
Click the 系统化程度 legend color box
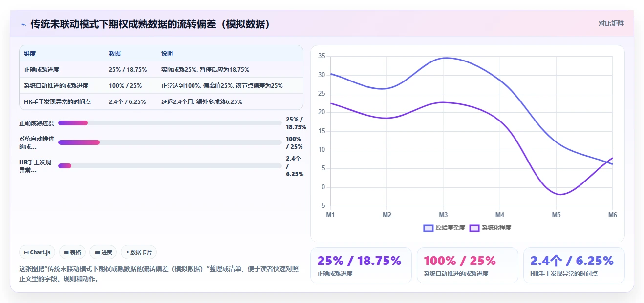pyautogui.click(x=474, y=228)
